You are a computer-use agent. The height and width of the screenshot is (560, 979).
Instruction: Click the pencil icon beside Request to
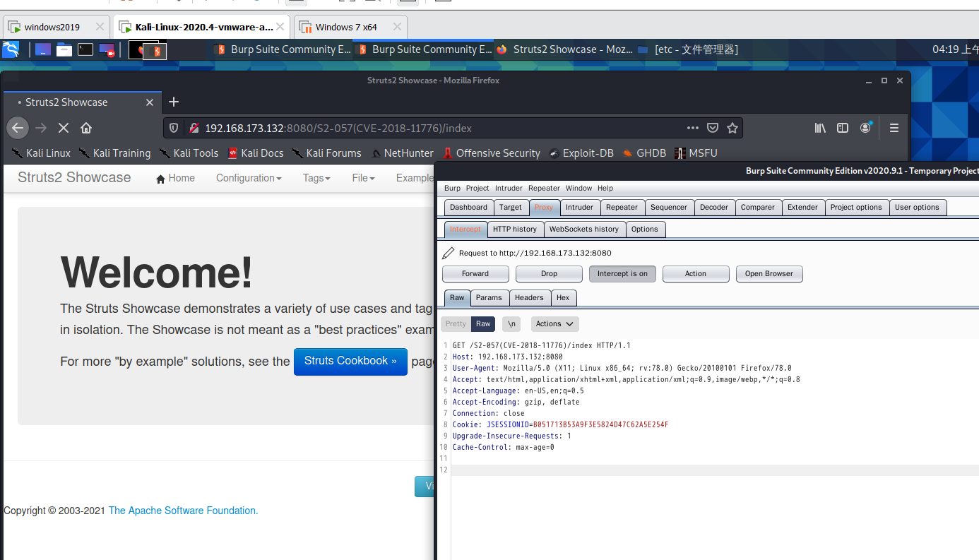[448, 253]
